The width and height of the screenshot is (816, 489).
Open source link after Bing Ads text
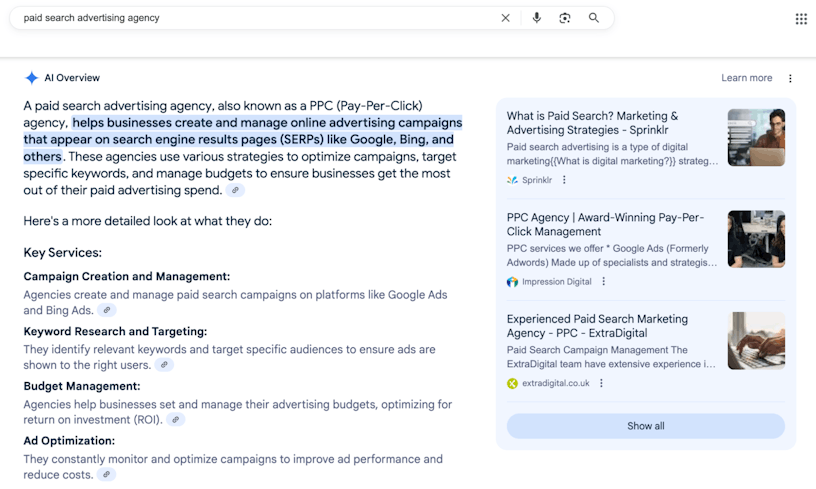[106, 310]
